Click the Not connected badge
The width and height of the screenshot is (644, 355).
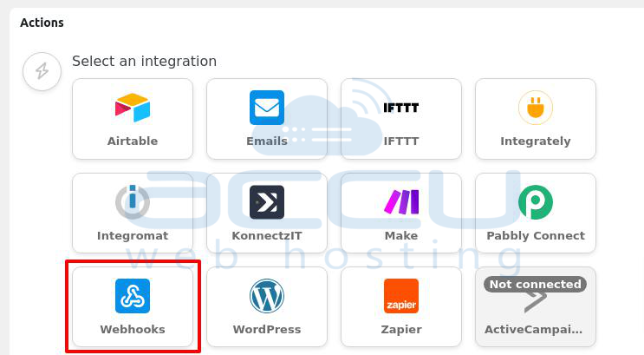(535, 284)
